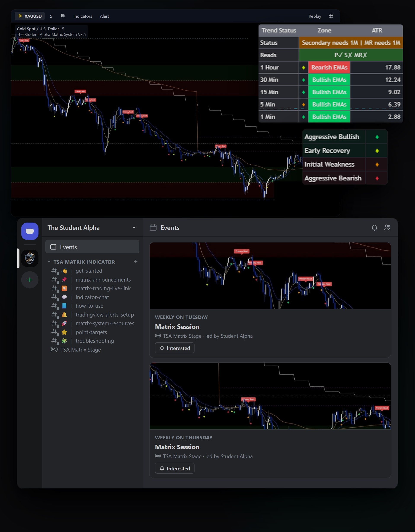Open the Events sidebar item

coord(92,247)
